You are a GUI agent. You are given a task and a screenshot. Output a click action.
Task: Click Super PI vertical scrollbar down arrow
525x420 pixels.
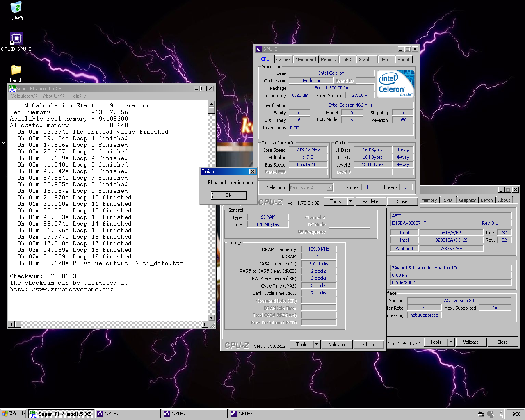[212, 317]
